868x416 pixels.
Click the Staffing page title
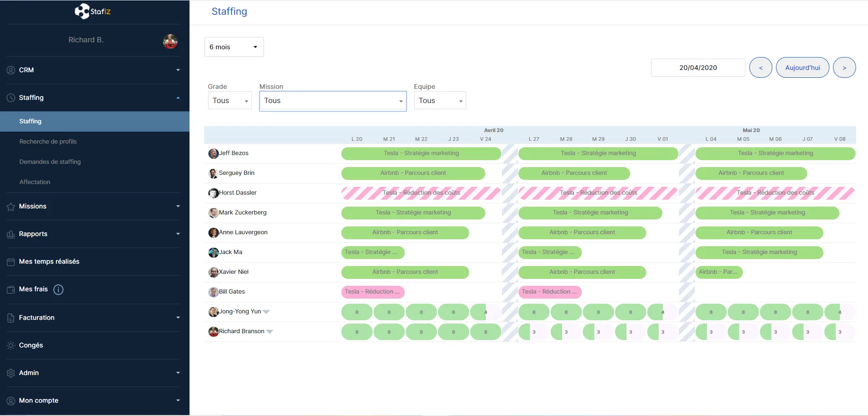(229, 12)
